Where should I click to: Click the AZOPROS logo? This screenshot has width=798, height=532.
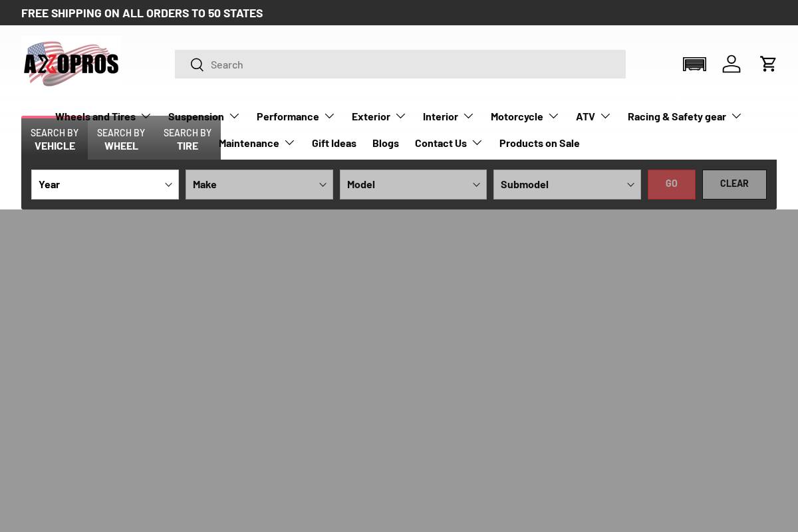[x=71, y=63]
